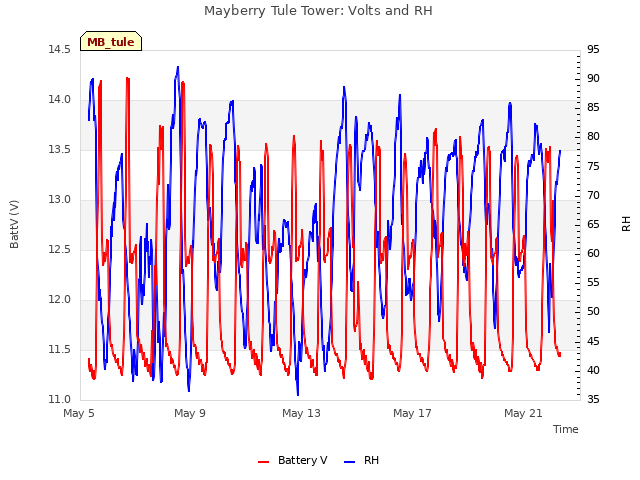The width and height of the screenshot is (640, 480).
Task: Click the 85 RH axis value
Action: pos(593,108)
